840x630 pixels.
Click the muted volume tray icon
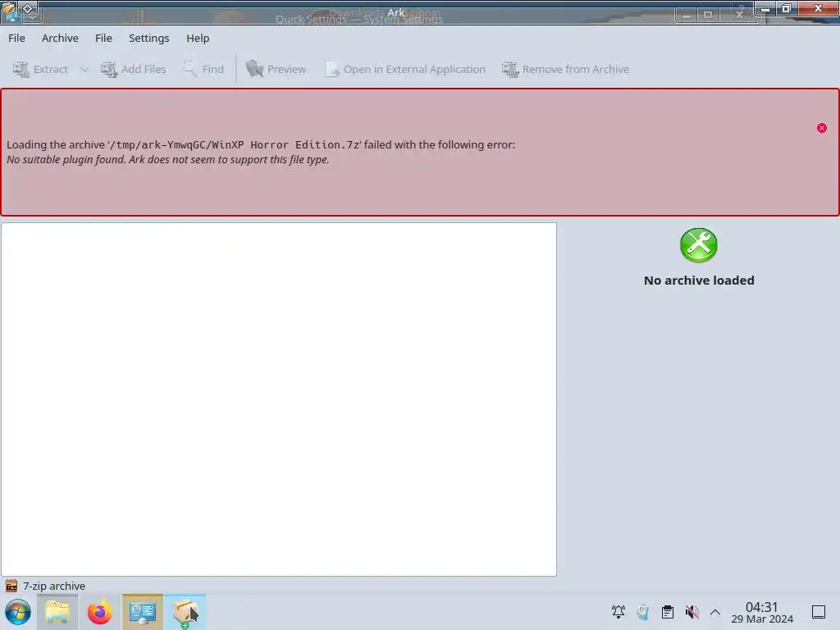click(x=692, y=612)
